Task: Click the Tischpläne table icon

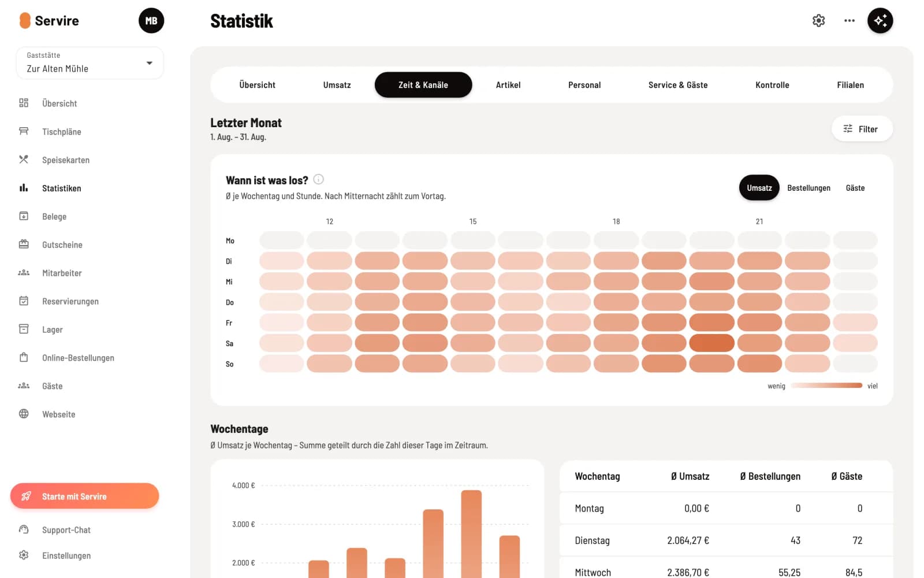Action: pyautogui.click(x=24, y=131)
